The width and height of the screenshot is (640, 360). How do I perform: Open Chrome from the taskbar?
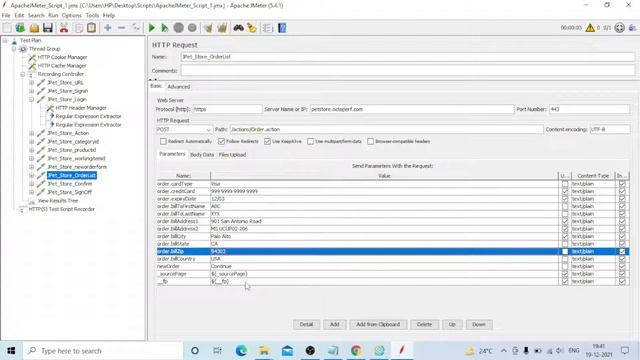click(x=356, y=350)
